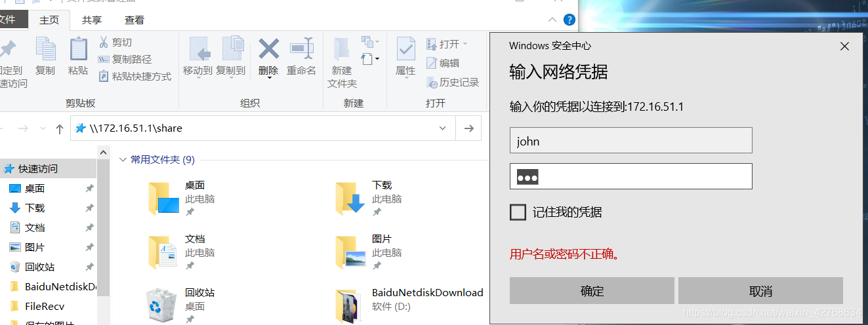This screenshot has width=868, height=325.
Task: Open recent locations dropdown arrow
Action: (43, 128)
